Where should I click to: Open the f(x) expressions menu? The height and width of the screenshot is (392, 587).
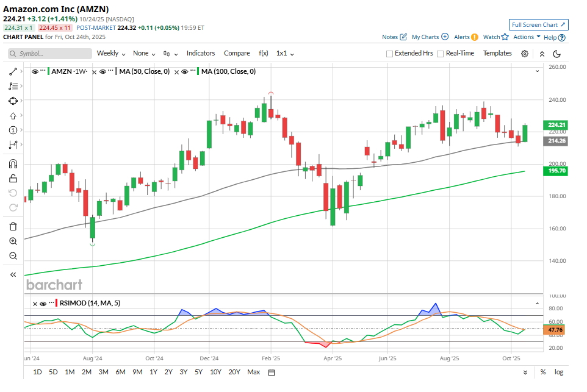click(x=264, y=53)
